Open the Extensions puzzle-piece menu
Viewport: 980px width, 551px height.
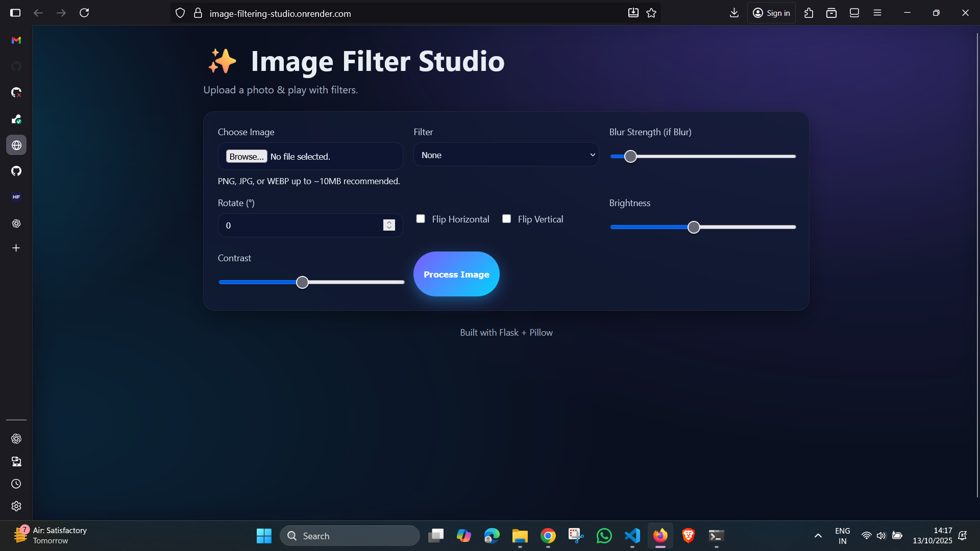point(808,13)
